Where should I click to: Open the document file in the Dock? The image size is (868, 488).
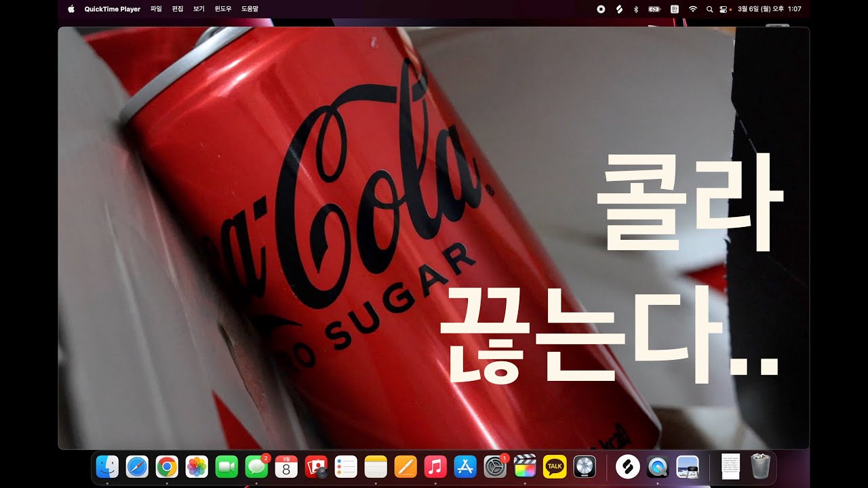[x=731, y=466]
